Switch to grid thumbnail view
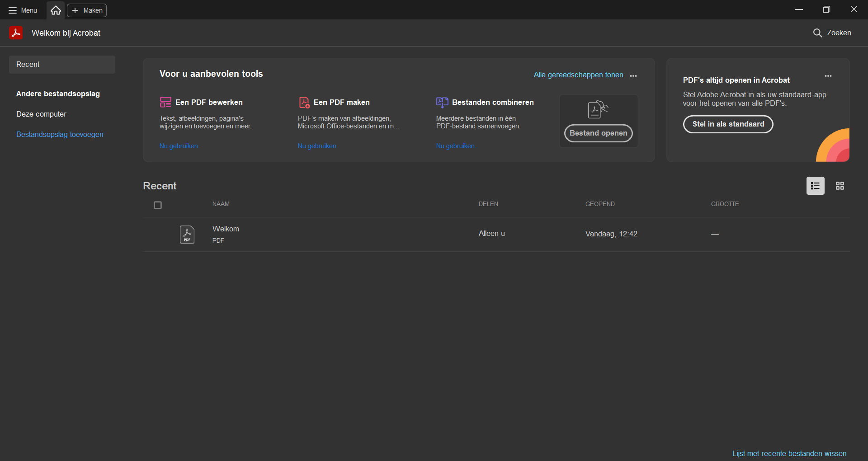The height and width of the screenshot is (461, 868). [840, 186]
